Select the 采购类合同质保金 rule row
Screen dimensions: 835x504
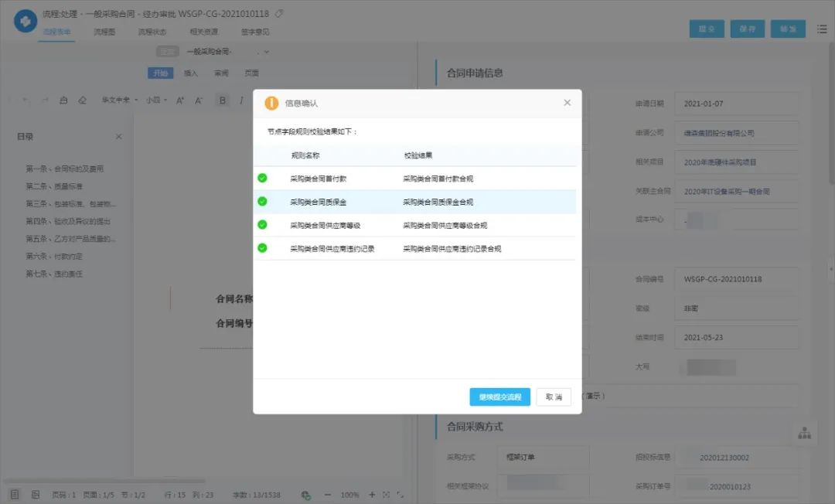(414, 202)
